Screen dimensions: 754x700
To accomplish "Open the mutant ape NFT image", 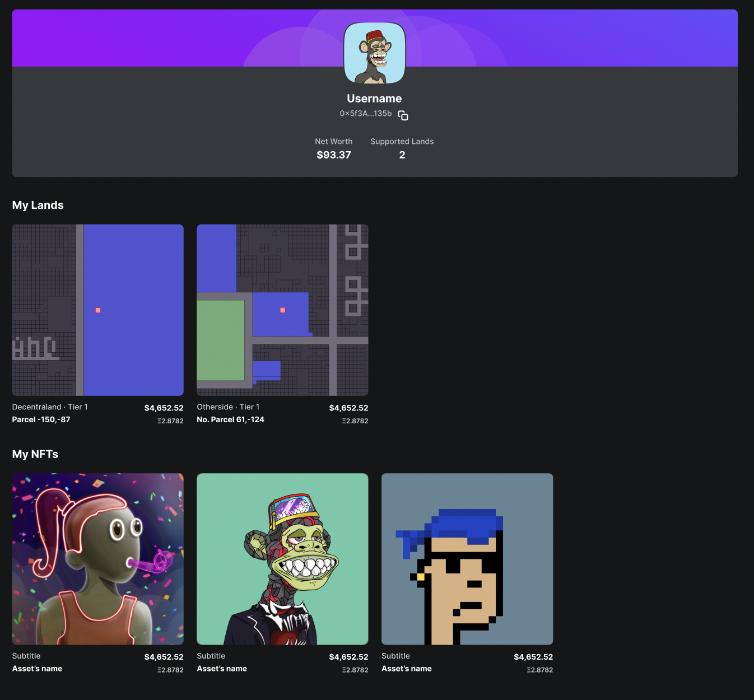I will tap(282, 559).
